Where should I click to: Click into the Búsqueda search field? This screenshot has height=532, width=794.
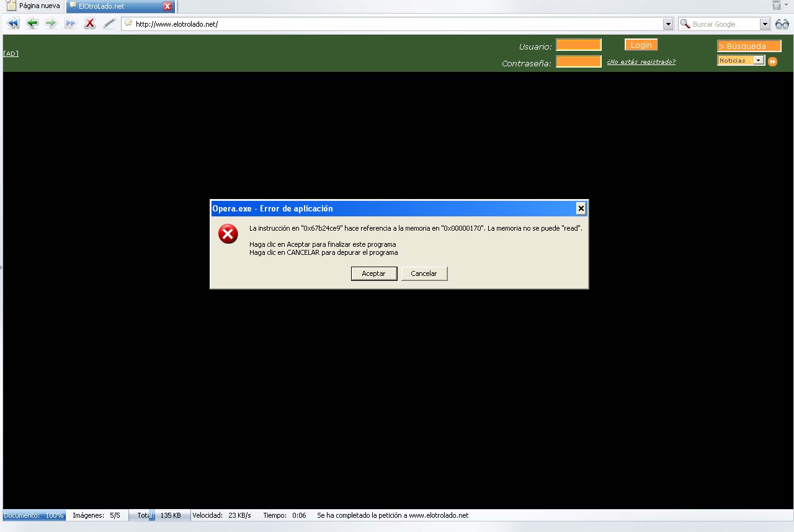749,46
